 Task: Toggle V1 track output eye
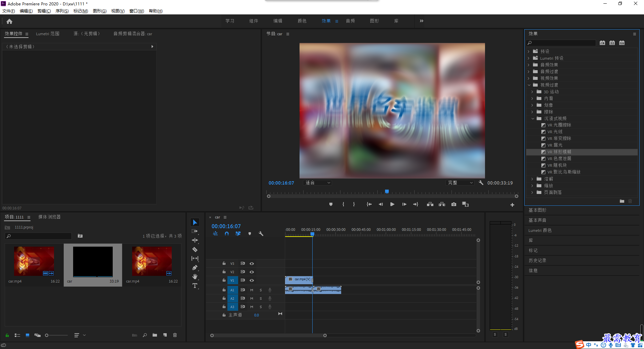[252, 280]
